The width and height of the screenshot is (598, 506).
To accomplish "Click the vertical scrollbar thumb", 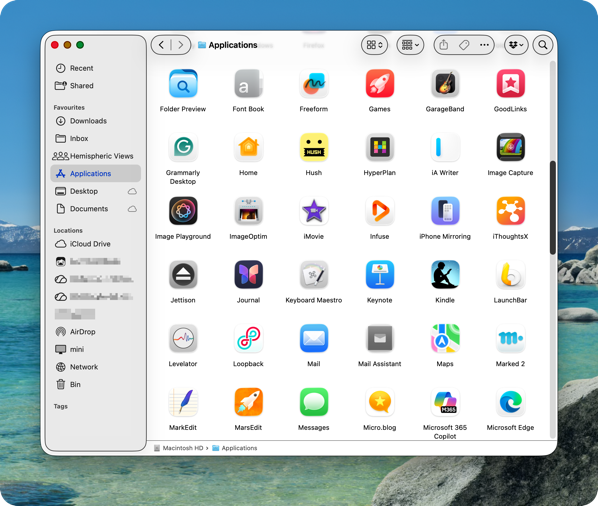I will [553, 207].
